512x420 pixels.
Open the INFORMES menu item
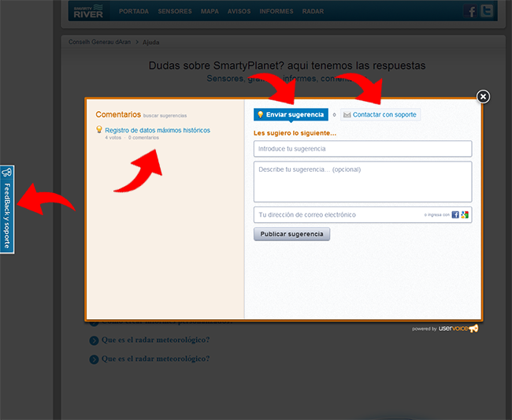click(276, 12)
